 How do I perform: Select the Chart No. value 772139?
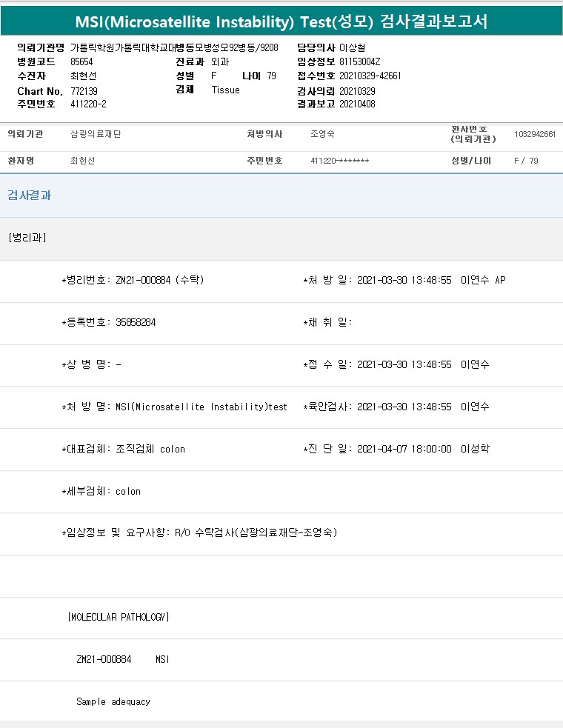click(x=84, y=90)
